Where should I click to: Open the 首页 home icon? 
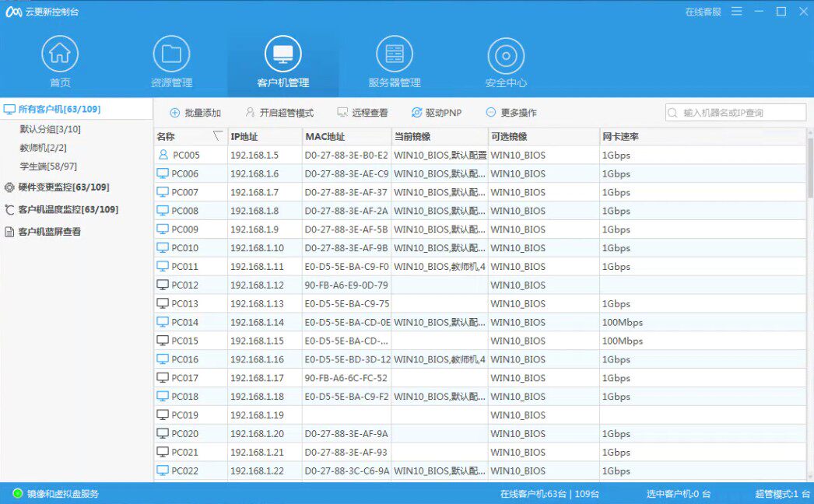[x=60, y=54]
